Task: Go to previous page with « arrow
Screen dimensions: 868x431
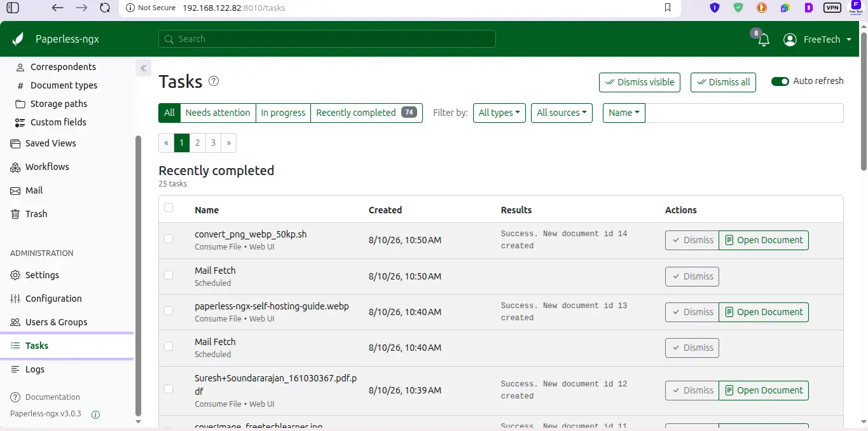Action: tap(167, 143)
